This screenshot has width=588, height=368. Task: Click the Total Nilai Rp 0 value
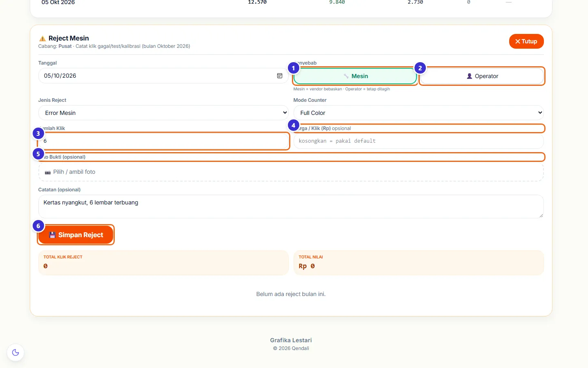pos(307,266)
